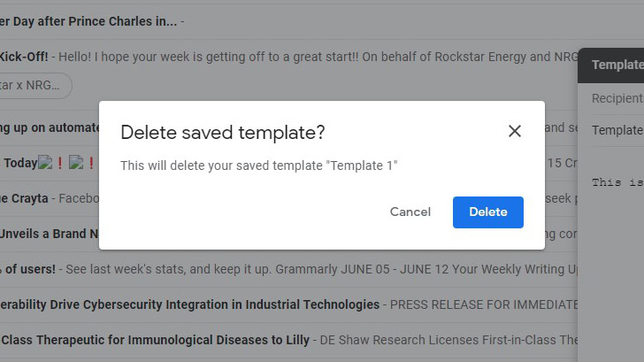Click the first red exclamation mark emoji

click(60, 163)
